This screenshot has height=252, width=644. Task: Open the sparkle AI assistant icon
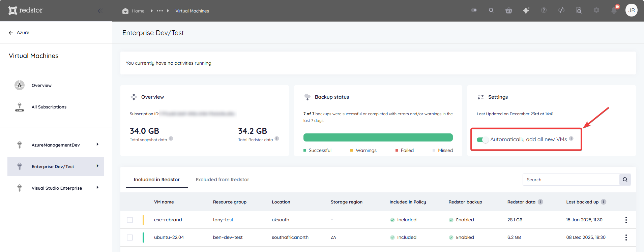526,10
